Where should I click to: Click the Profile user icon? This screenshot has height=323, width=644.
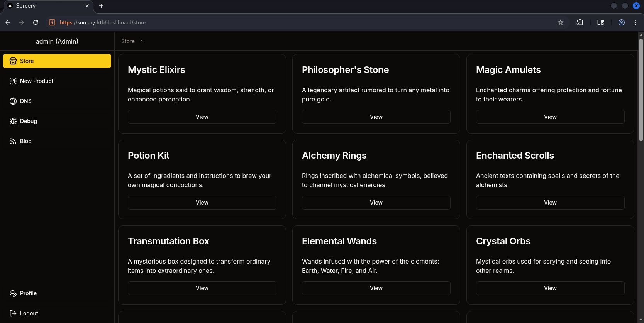(13, 293)
